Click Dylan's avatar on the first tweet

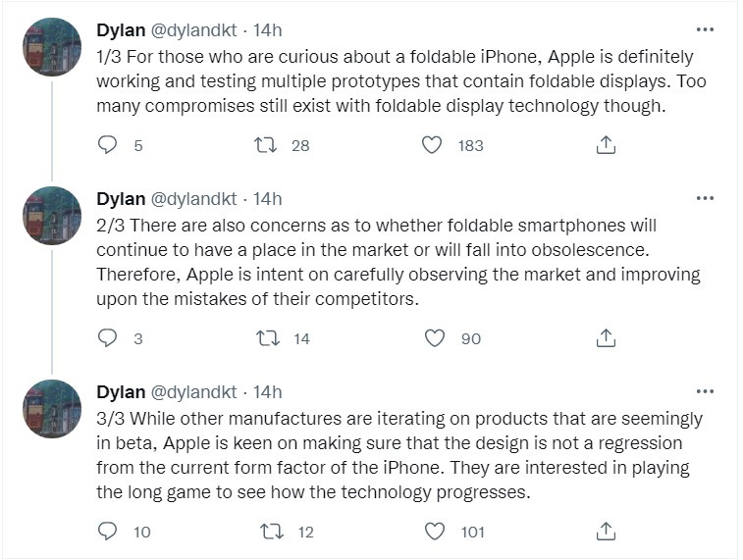click(52, 47)
